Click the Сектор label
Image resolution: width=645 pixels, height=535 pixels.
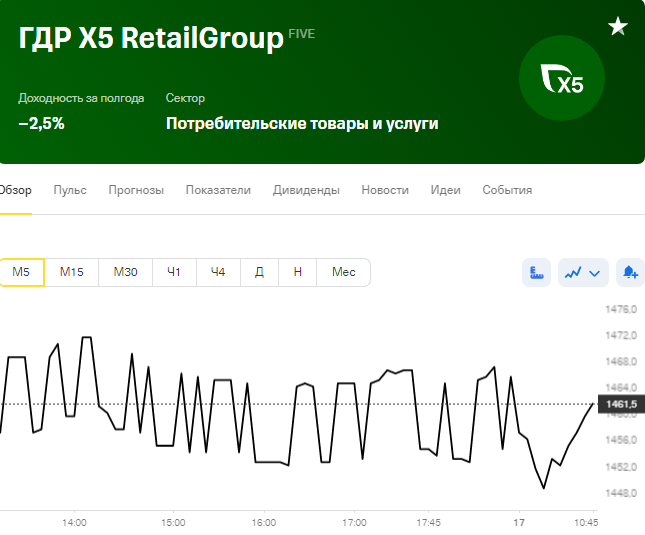[x=185, y=98]
